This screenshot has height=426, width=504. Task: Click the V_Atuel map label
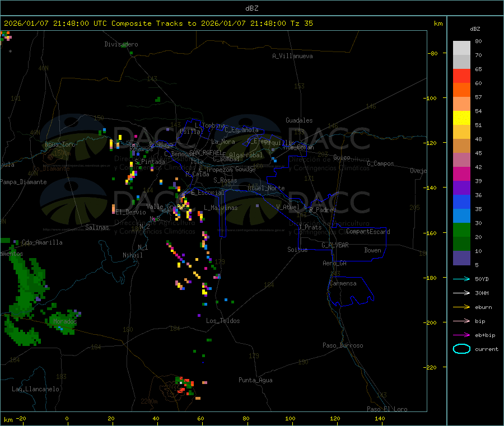(288, 207)
